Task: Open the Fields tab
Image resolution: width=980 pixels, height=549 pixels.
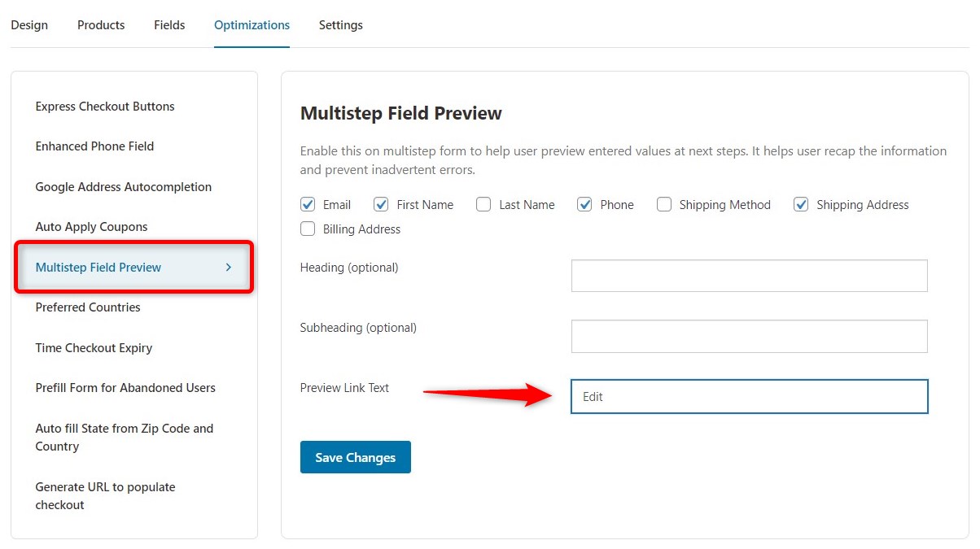Action: [x=168, y=24]
